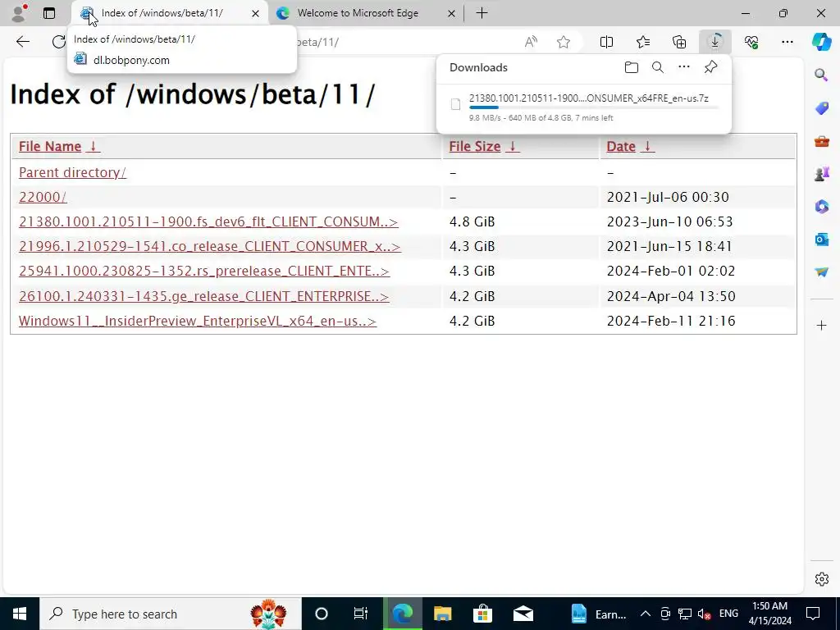This screenshot has height=630, width=840.
Task: Close the Welcome to Microsoft Edge tab
Action: [451, 13]
